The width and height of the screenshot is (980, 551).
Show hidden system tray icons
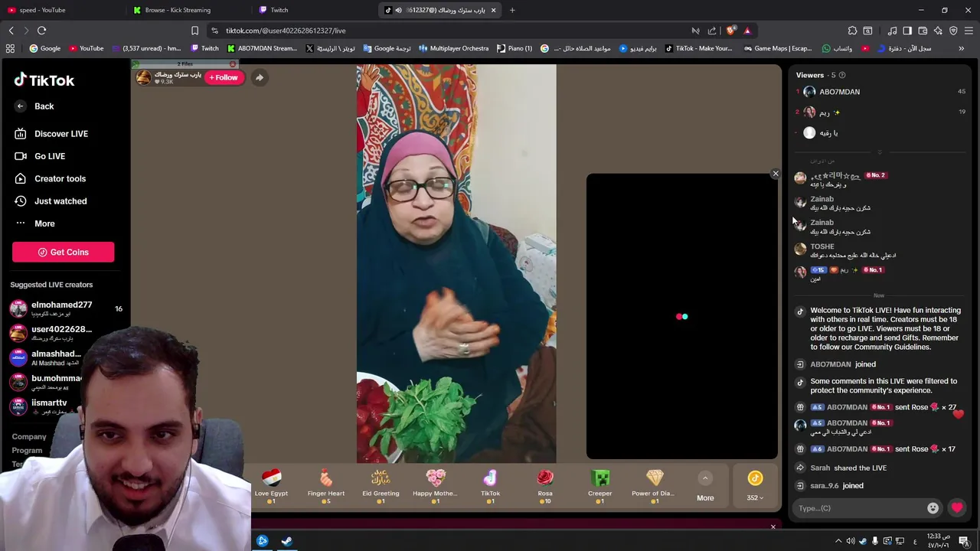click(x=838, y=541)
